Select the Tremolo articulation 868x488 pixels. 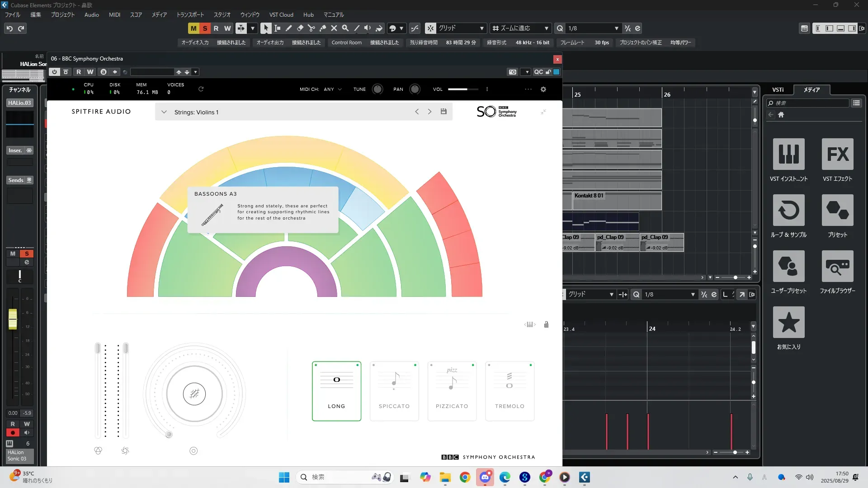coord(509,391)
